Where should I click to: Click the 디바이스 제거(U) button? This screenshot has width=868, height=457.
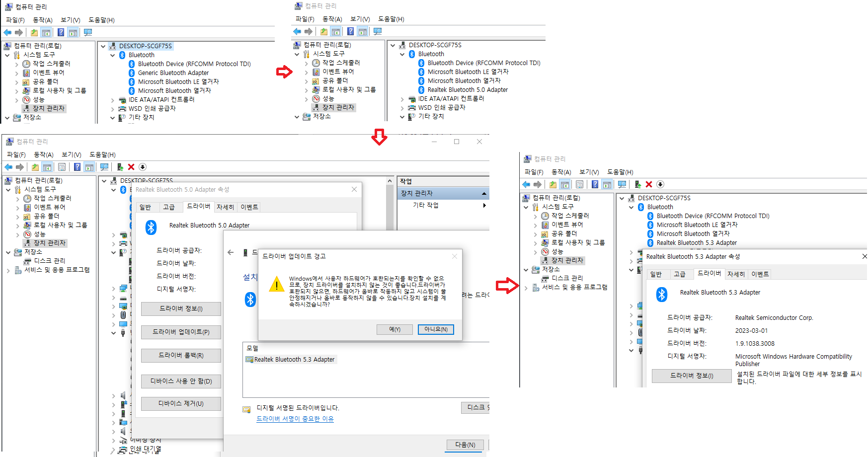pos(181,403)
